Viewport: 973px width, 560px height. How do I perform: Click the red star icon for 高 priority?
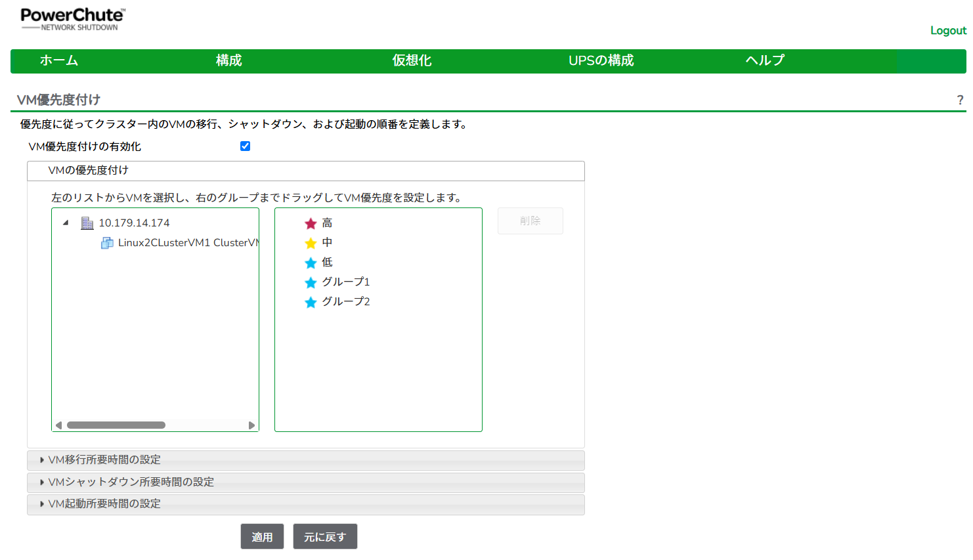(311, 223)
